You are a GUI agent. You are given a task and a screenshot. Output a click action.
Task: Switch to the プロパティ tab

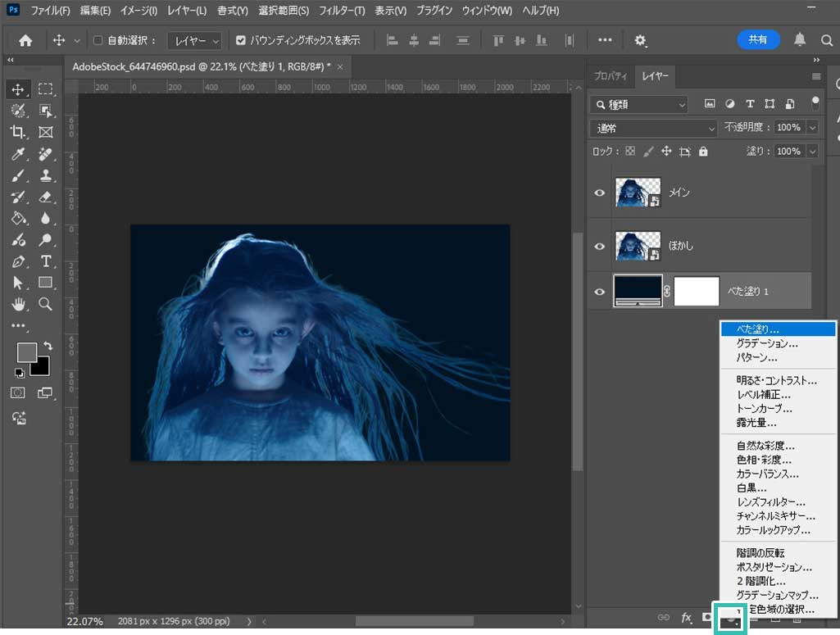(610, 76)
